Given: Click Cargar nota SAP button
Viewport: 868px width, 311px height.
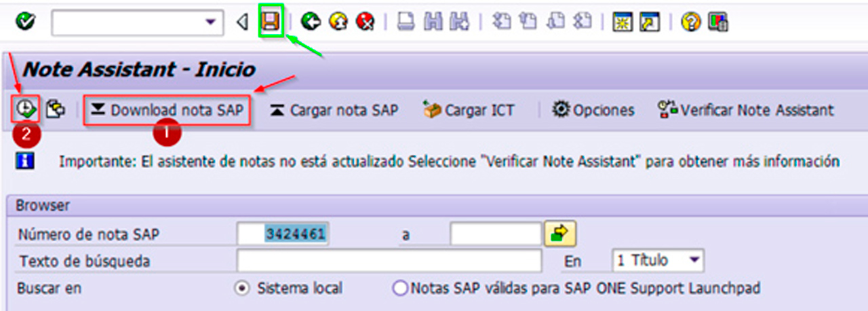Looking at the screenshot, I should pos(334,110).
